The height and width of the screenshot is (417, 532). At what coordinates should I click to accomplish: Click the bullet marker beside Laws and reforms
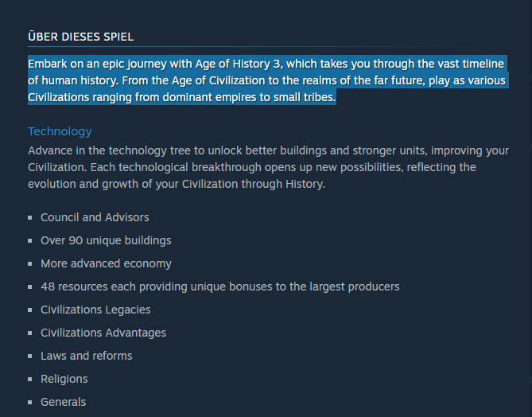[x=30, y=357]
